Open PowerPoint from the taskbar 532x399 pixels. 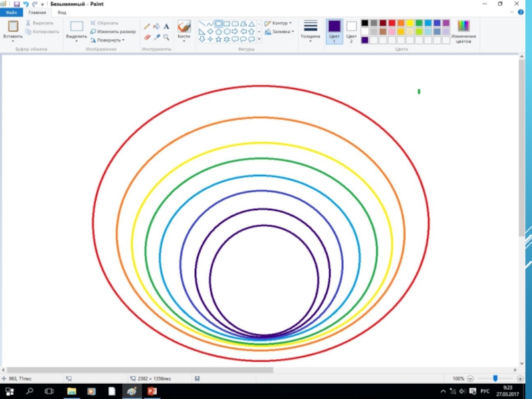[x=151, y=392]
